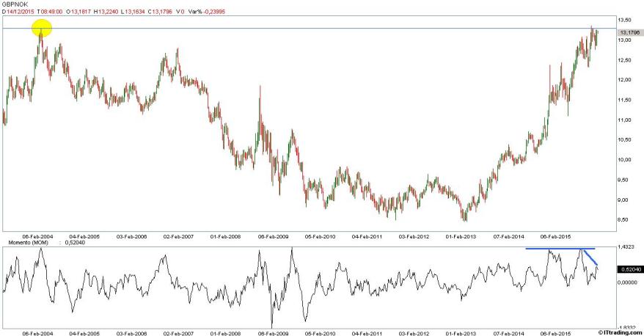
Task: Click 05-Feb-2010 under the momentum panel
Action: [320, 334]
